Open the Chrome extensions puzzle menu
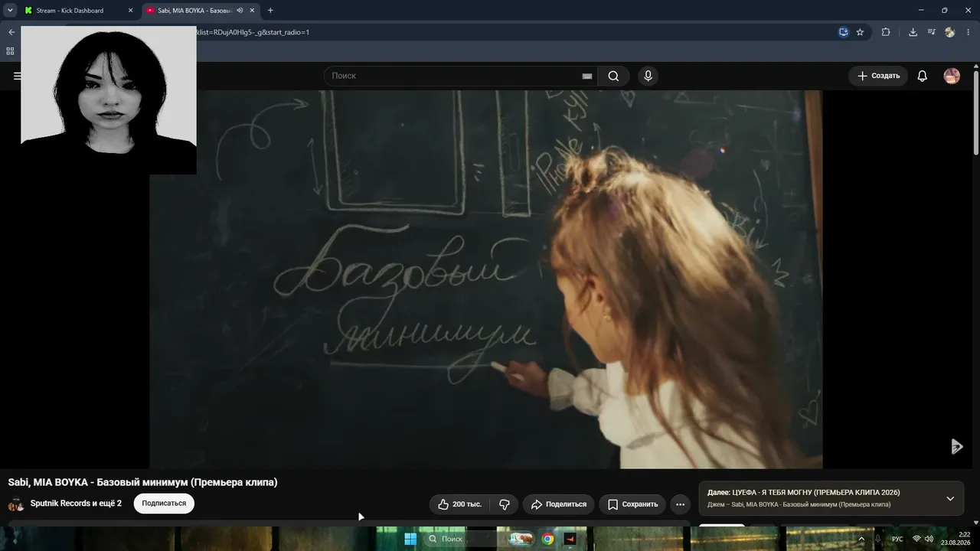Screen dimensions: 980x551 coord(886,32)
